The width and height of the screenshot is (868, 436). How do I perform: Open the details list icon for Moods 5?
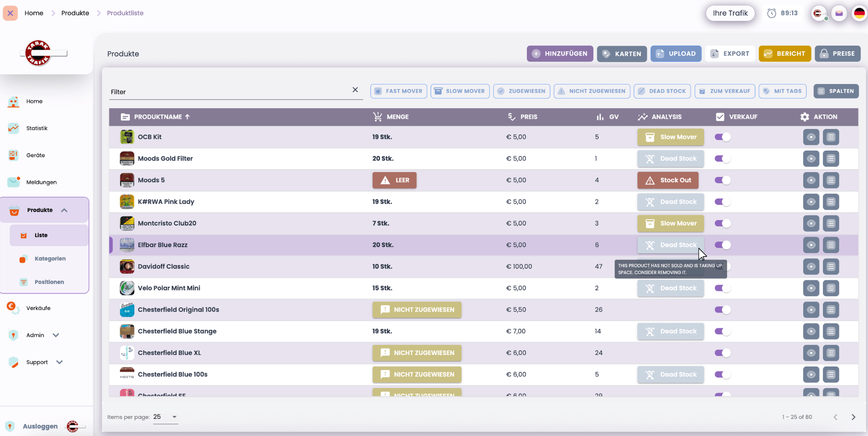831,180
